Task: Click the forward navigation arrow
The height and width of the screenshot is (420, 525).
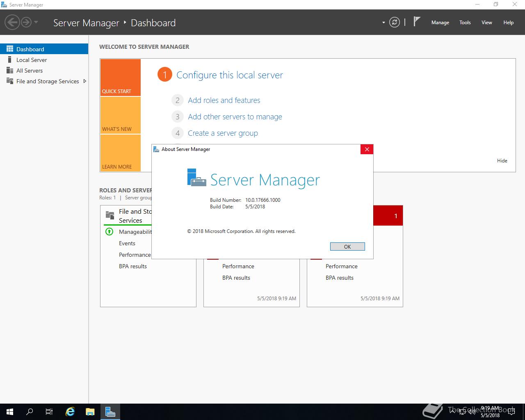Action: (x=26, y=22)
